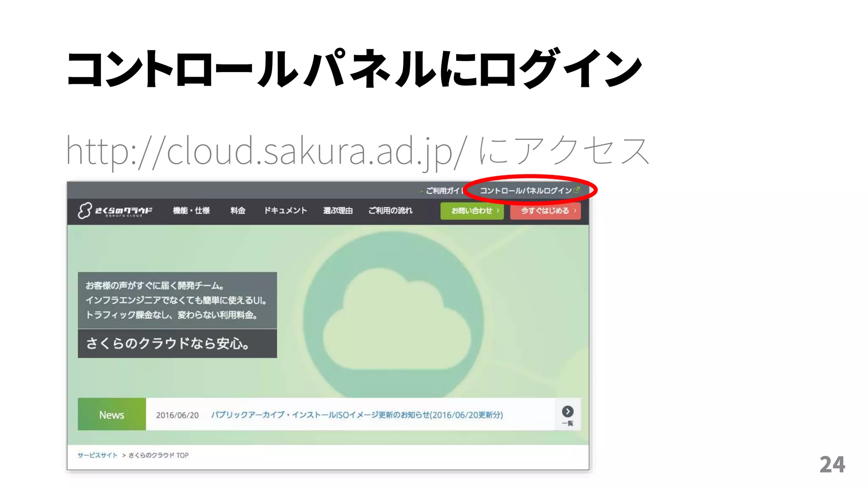The image size is (868, 488).
Task: Click the さくらのクラウド TOP breadcrumb text
Action: pos(159,455)
